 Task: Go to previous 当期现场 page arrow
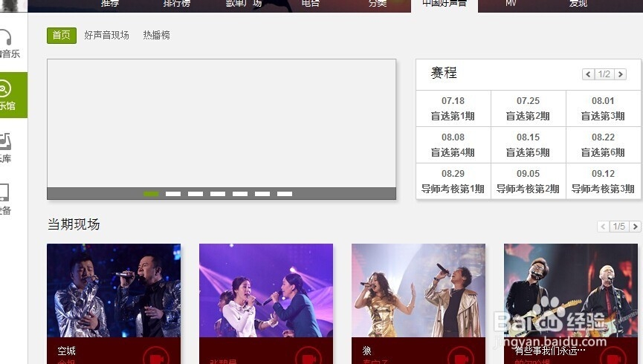(x=603, y=227)
